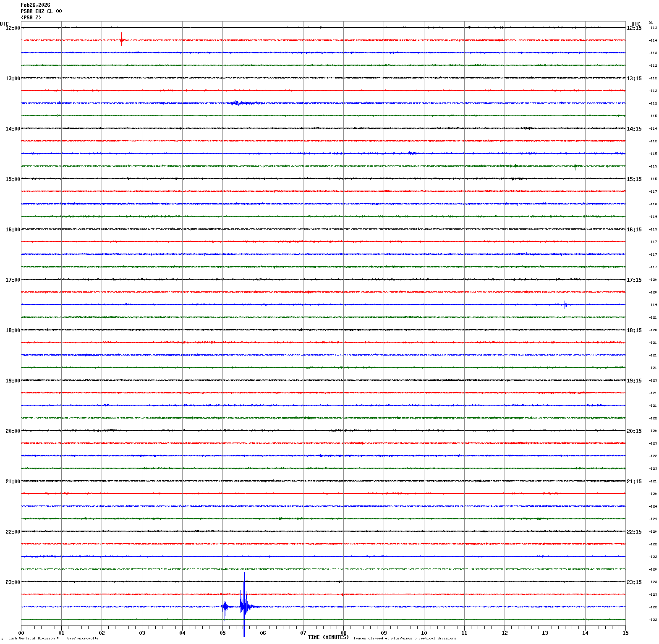
Task: Click the traces clipped footnote text
Action: [x=404, y=638]
